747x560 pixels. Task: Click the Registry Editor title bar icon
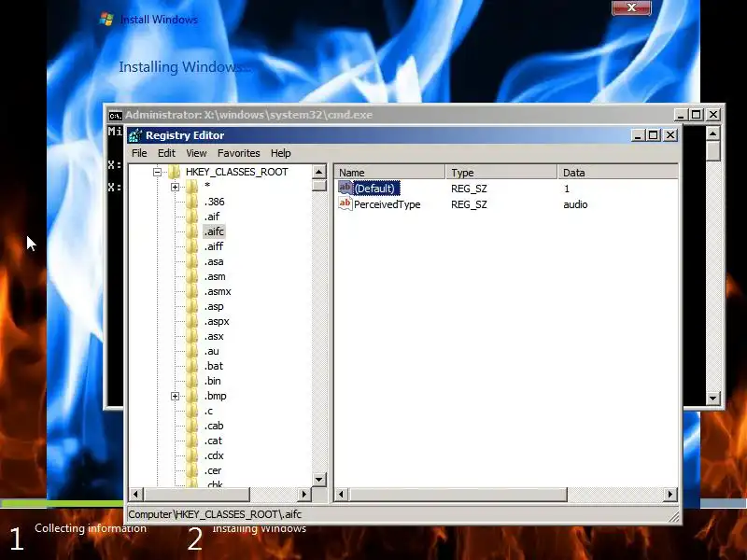[135, 135]
